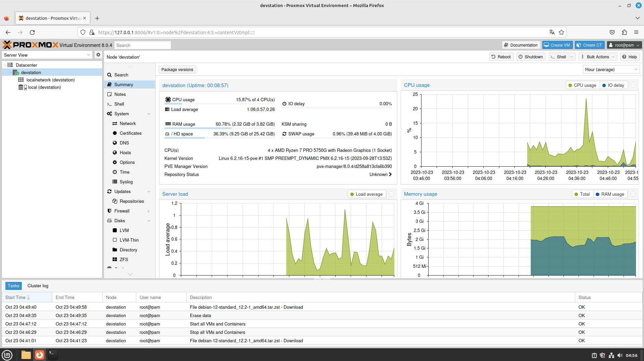
Task: Select the Summary menu item
Action: (x=130, y=84)
